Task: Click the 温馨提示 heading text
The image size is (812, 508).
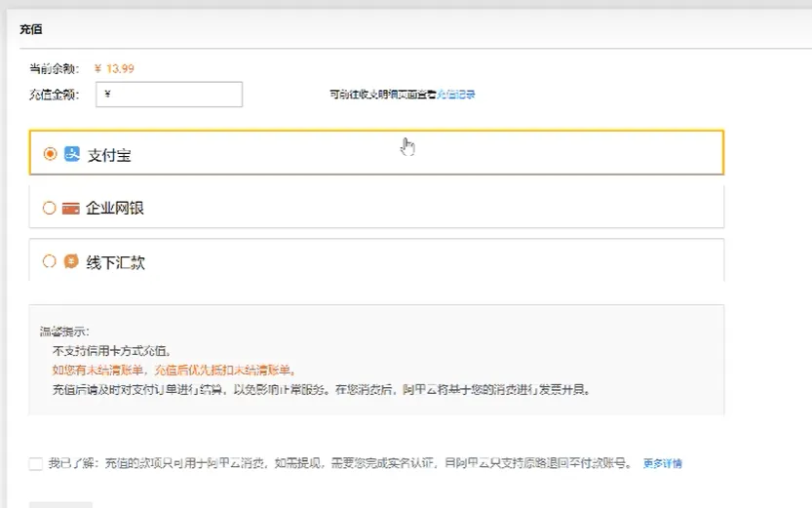Action: click(64, 332)
